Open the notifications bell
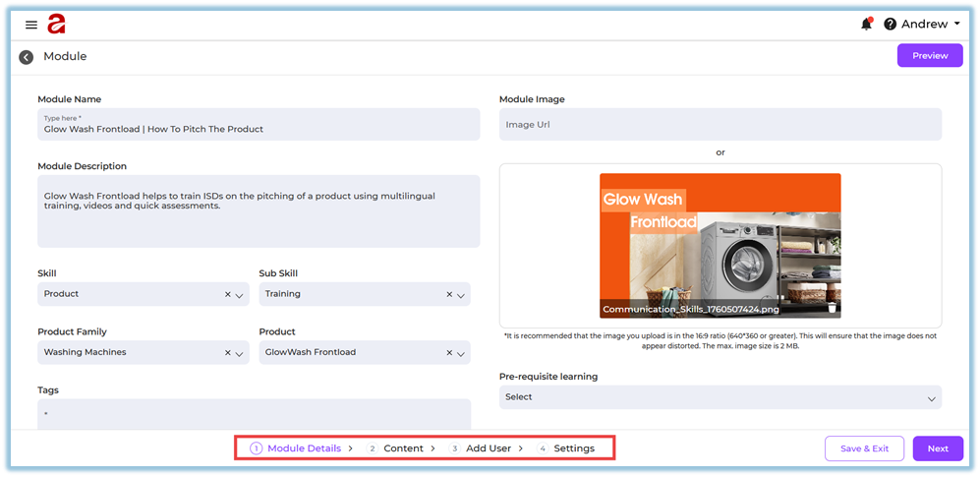 pos(866,25)
